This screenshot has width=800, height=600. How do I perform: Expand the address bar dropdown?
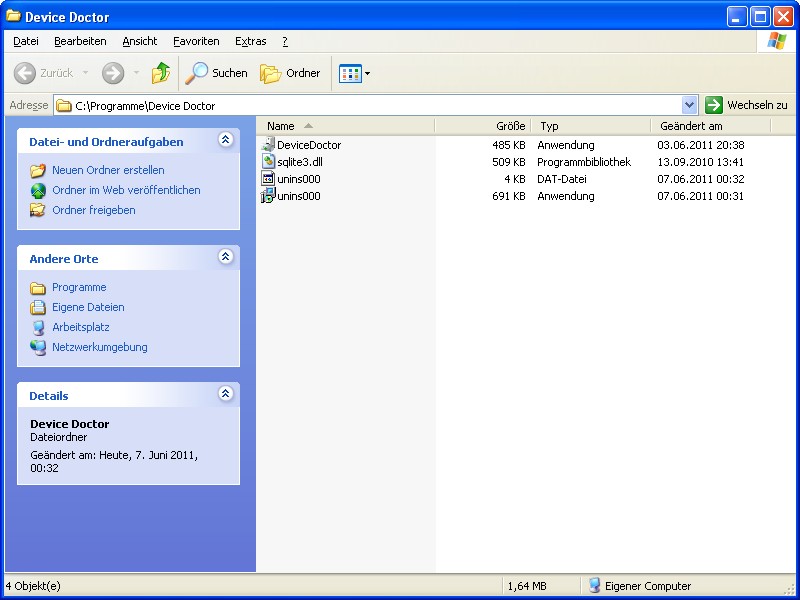[689, 106]
